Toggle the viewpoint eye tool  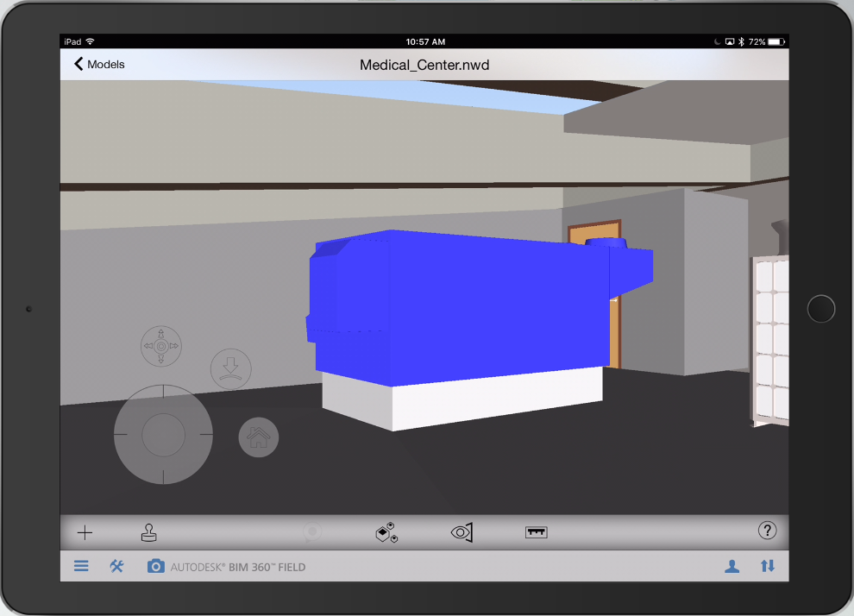(462, 532)
